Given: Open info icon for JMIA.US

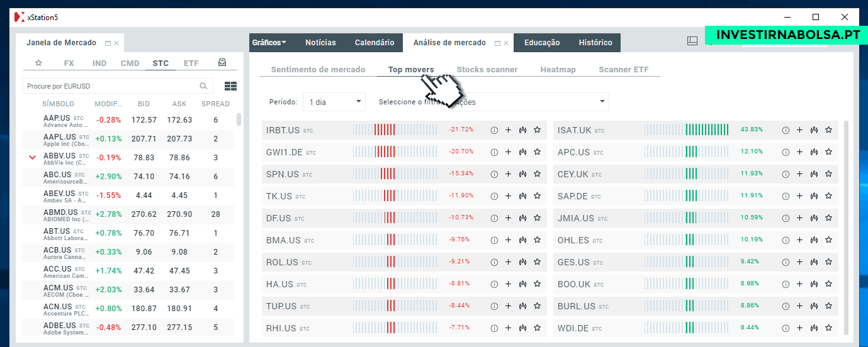Looking at the screenshot, I should click(x=786, y=218).
